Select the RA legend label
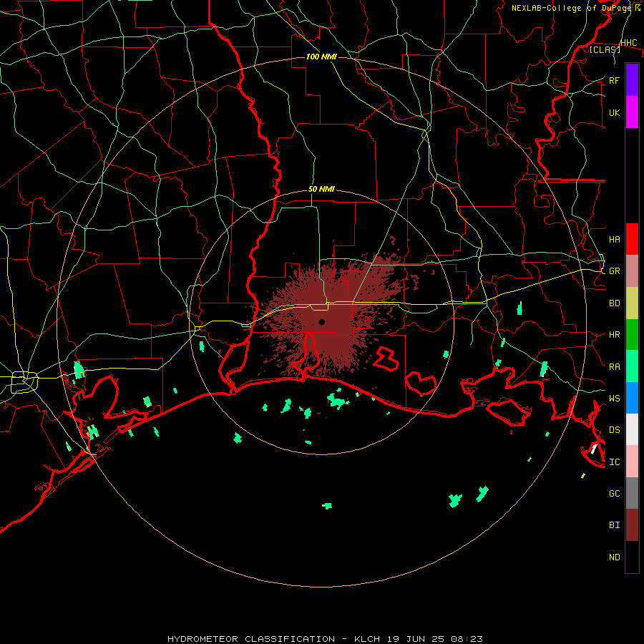The height and width of the screenshot is (644, 644). 614,367
